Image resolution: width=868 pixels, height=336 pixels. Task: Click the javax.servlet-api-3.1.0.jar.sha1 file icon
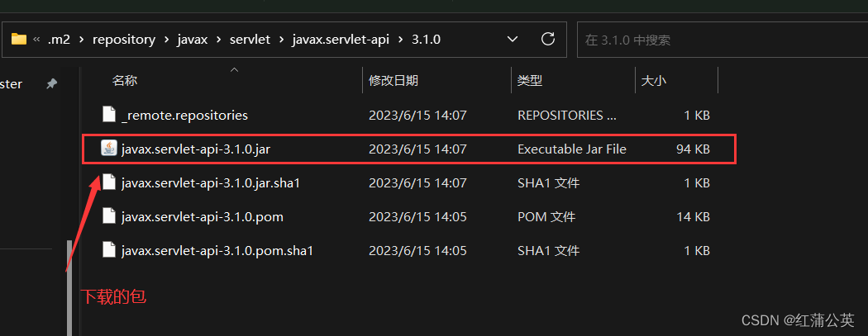point(109,182)
